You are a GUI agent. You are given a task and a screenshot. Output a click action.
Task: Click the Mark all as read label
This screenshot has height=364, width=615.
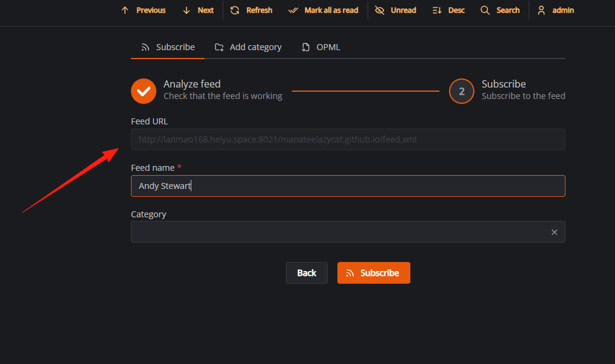pyautogui.click(x=331, y=10)
